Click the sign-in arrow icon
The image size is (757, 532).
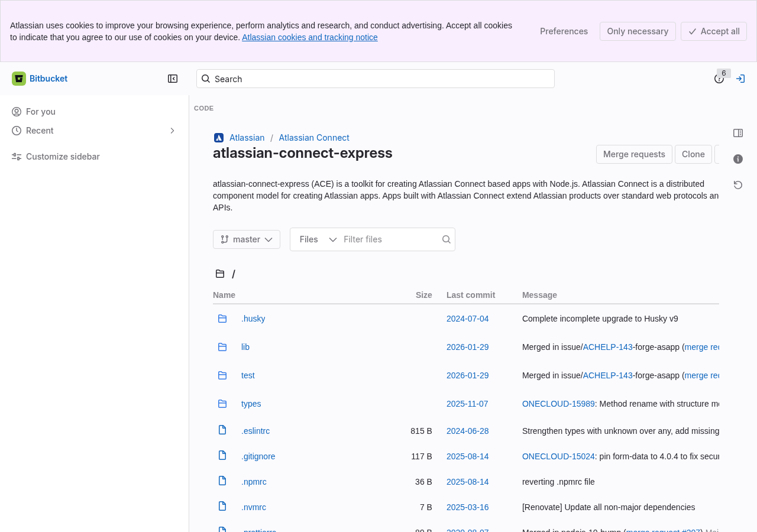tap(740, 79)
